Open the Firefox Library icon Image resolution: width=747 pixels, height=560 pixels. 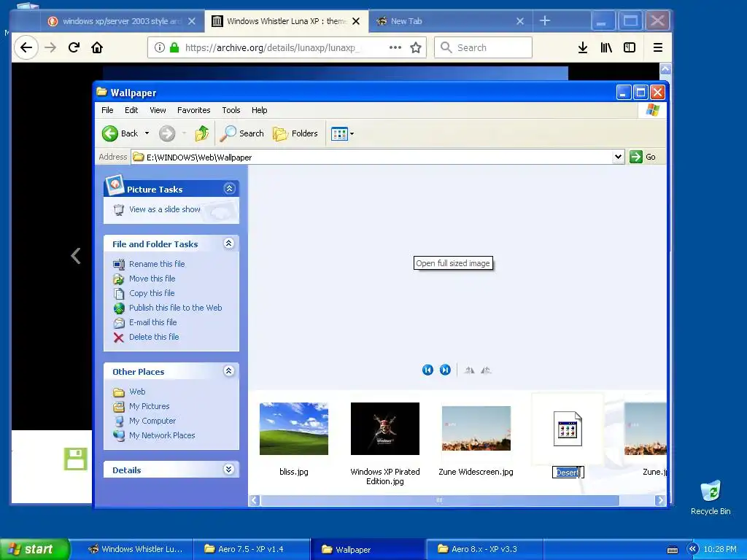[606, 47]
